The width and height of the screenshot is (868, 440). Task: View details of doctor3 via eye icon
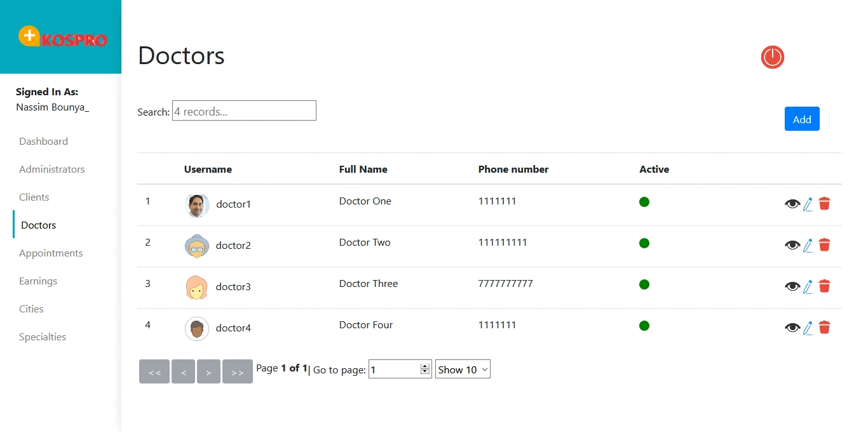[792, 286]
